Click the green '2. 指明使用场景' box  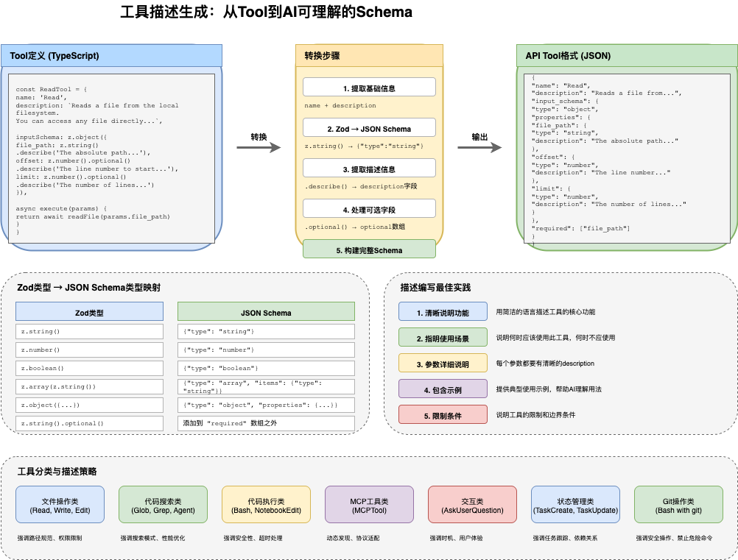[x=443, y=339]
